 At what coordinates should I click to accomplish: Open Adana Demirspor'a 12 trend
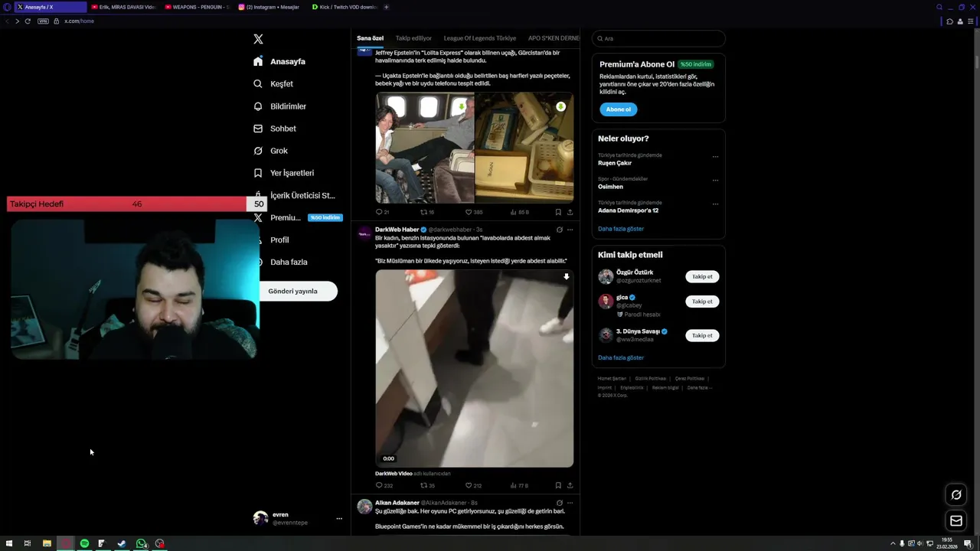pyautogui.click(x=628, y=210)
